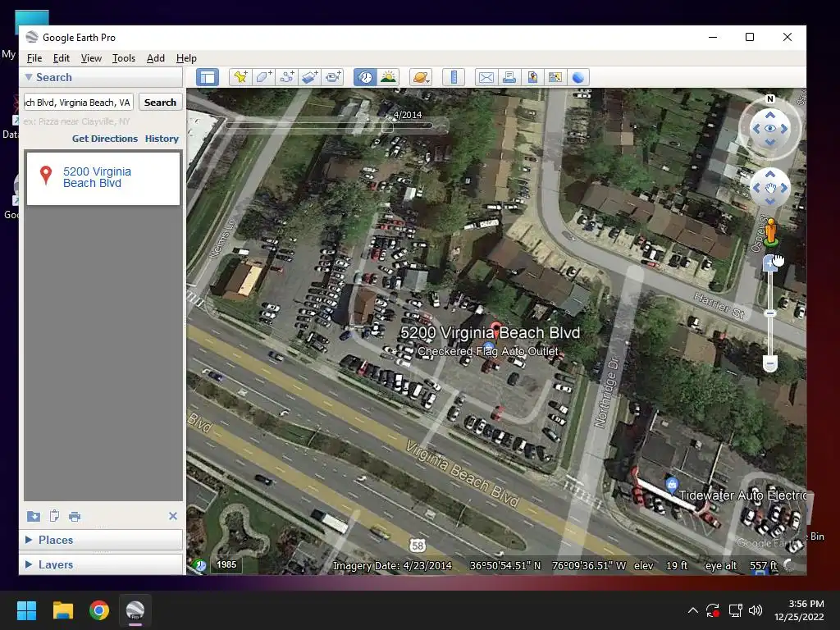Click the red map pin at 5200 Virginia Beach Blvd
840x630 pixels.
(x=495, y=328)
